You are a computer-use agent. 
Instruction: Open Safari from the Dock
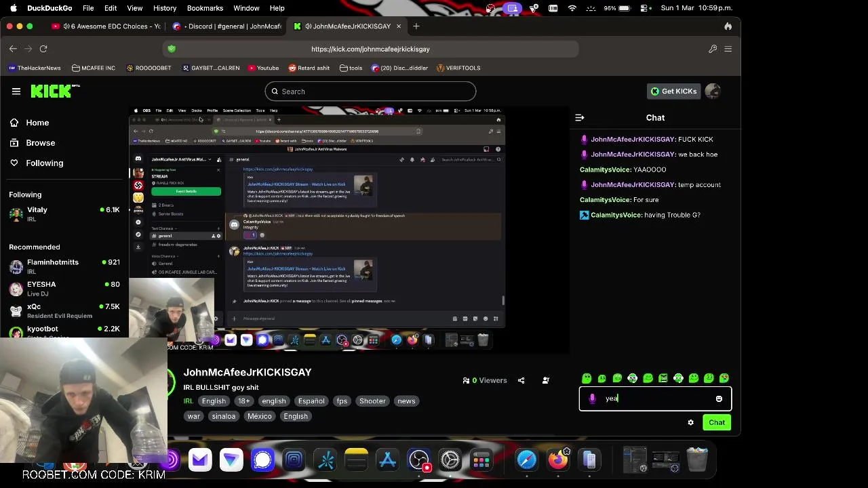coord(527,461)
